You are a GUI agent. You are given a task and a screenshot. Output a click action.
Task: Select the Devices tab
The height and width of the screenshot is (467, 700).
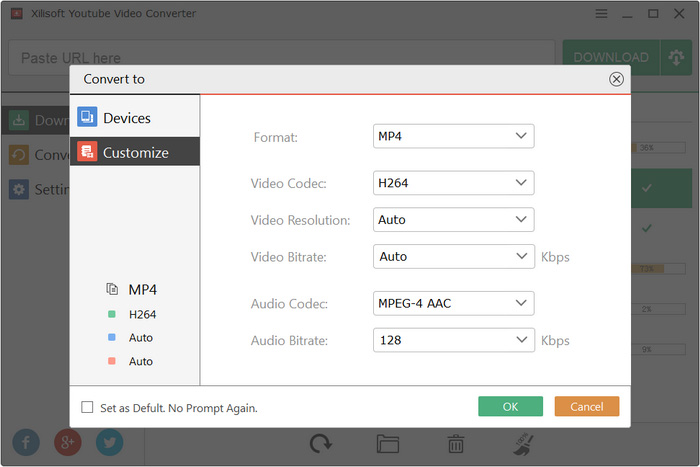click(x=134, y=118)
